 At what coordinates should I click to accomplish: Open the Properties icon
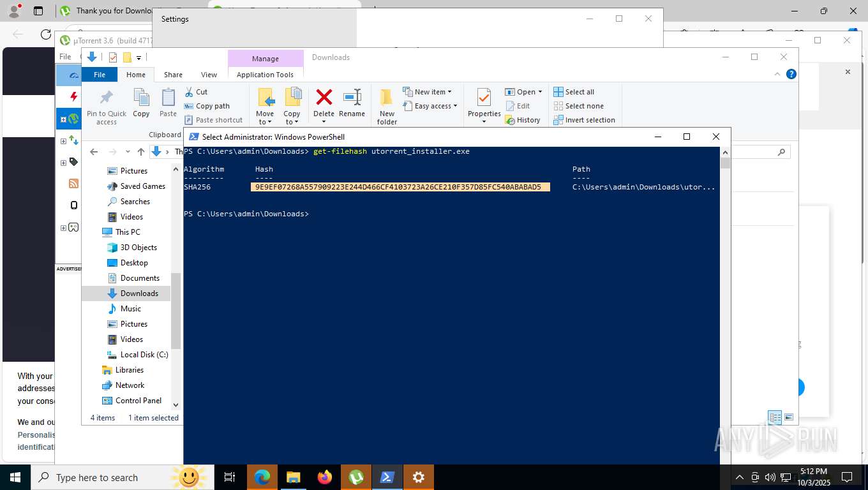[x=484, y=98]
